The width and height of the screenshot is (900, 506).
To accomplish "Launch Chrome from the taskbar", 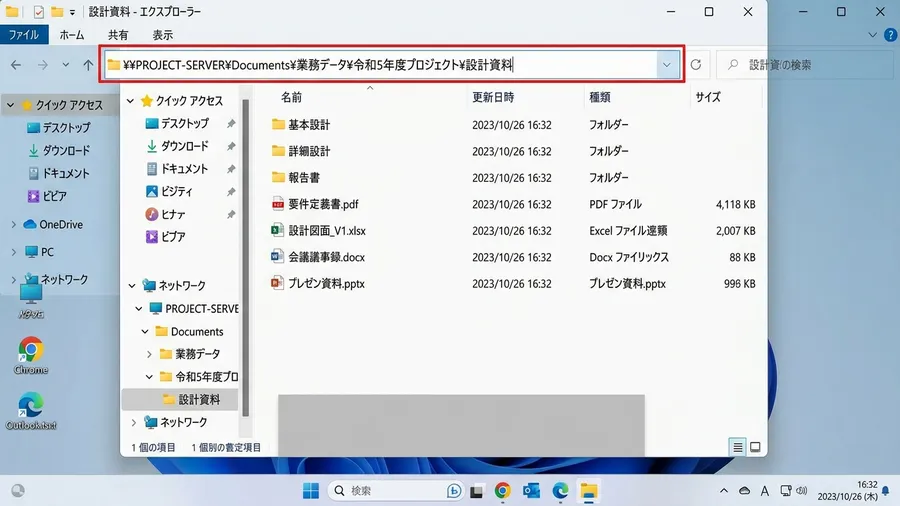I will tap(503, 491).
